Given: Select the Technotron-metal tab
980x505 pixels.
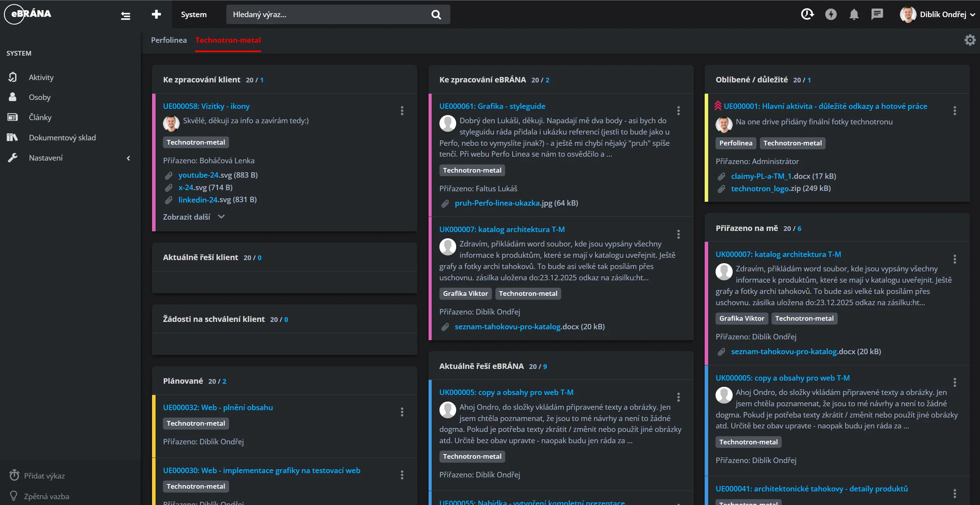Looking at the screenshot, I should click(228, 40).
